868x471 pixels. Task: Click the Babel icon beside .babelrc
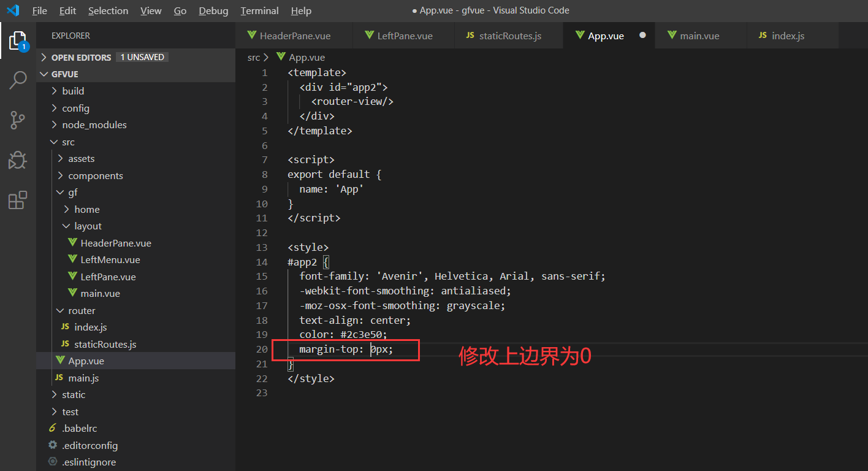click(53, 428)
